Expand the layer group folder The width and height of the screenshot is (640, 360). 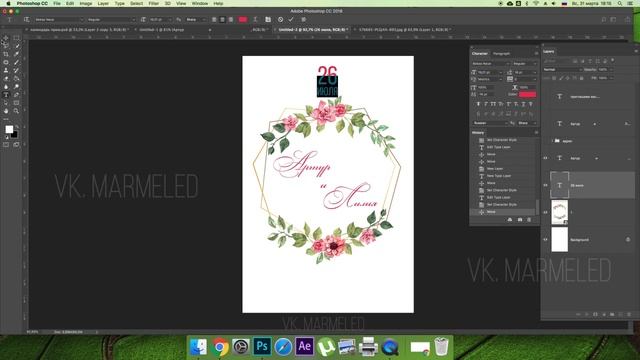tap(552, 141)
